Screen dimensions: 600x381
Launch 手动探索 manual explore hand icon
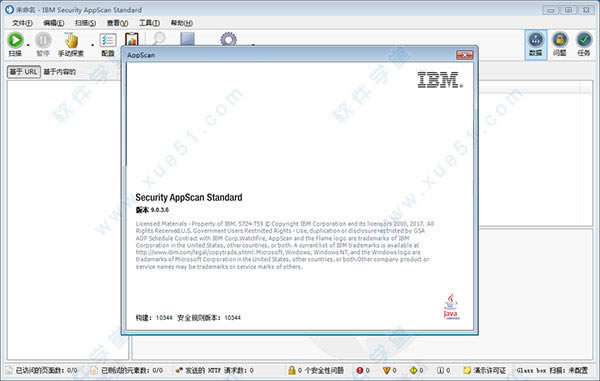(71, 40)
